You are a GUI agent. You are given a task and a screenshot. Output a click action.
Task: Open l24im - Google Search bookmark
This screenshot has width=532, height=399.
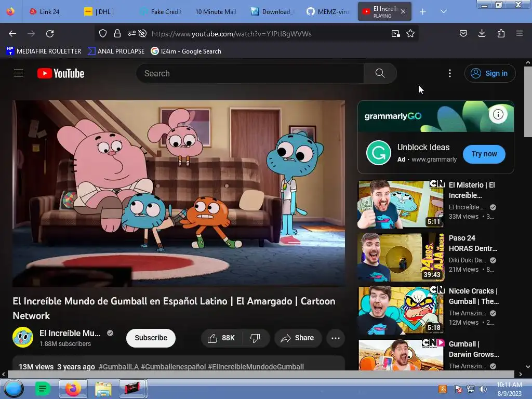pyautogui.click(x=187, y=51)
